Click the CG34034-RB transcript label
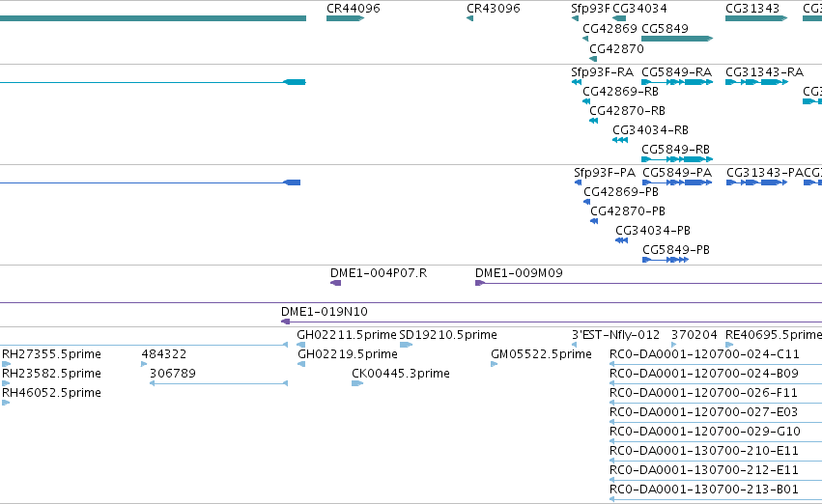Screen dimensions: 822x504 pos(650,130)
